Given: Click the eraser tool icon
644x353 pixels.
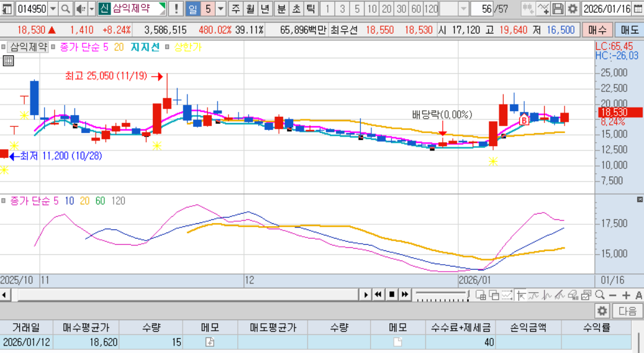Looking at the screenshot, I should (x=573, y=295).
